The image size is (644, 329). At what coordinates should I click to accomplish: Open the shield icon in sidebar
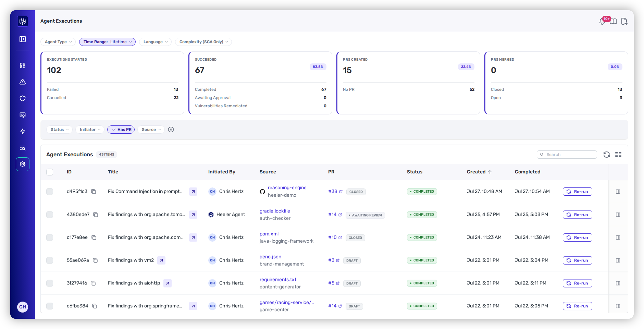(x=23, y=98)
